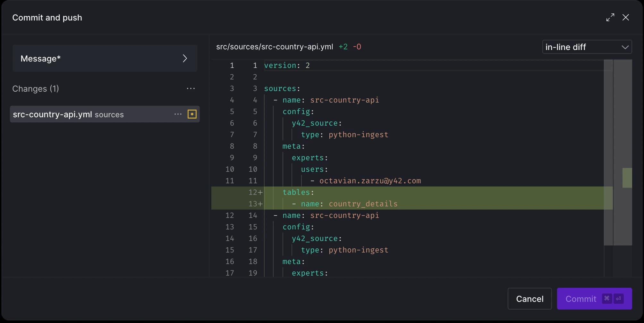Close the Commit and push dialog
This screenshot has width=644, height=323.
625,17
